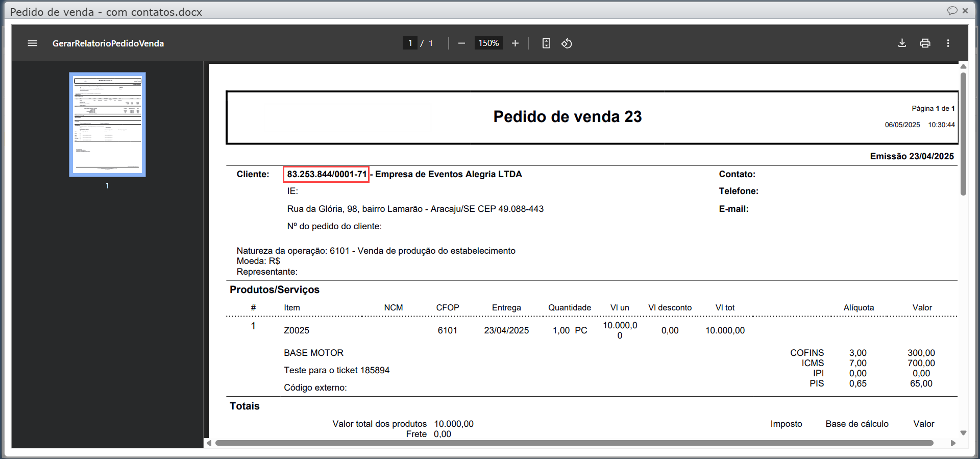Screen dimensions: 980x459
Task: Click the 'Frete' label
Action: tap(416, 434)
